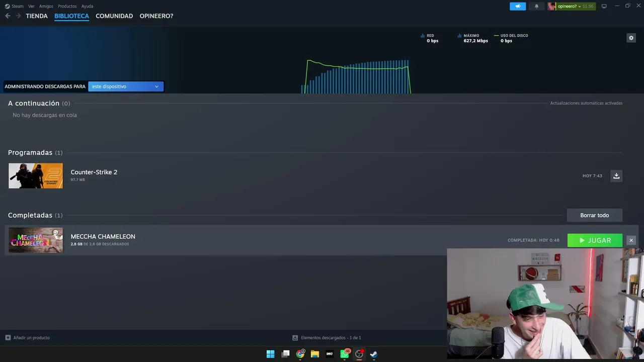Open WhatsApp from the taskbar

pyautogui.click(x=345, y=354)
